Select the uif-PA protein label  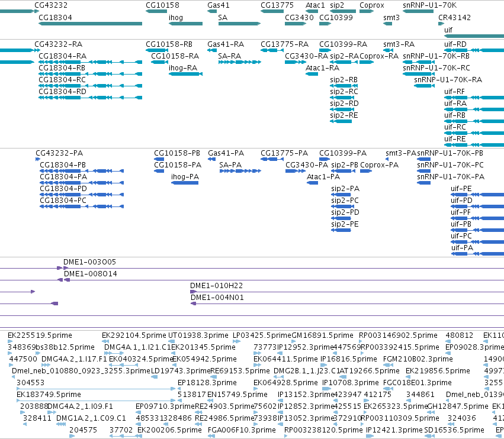coord(462,247)
